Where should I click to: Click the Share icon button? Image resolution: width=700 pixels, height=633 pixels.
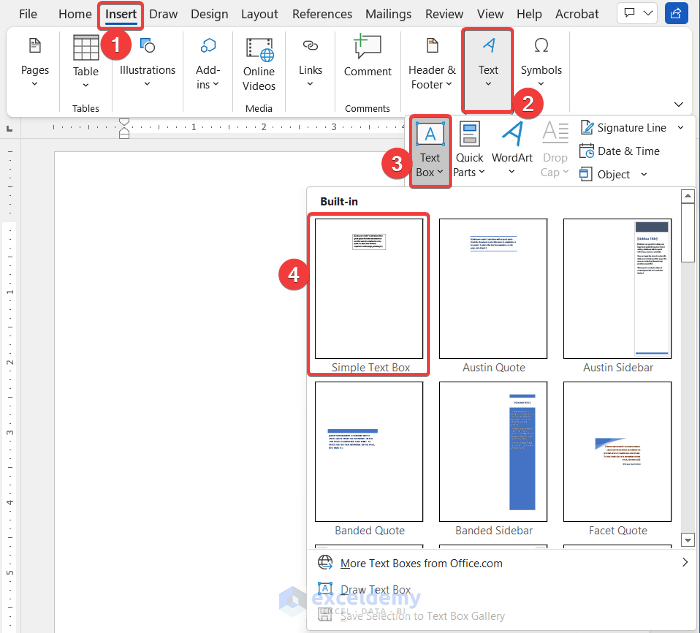676,13
